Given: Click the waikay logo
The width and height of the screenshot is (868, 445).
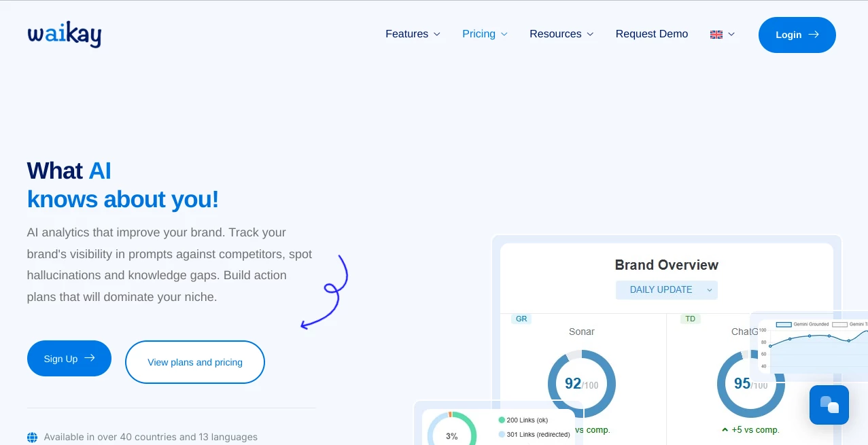Looking at the screenshot, I should tap(65, 34).
